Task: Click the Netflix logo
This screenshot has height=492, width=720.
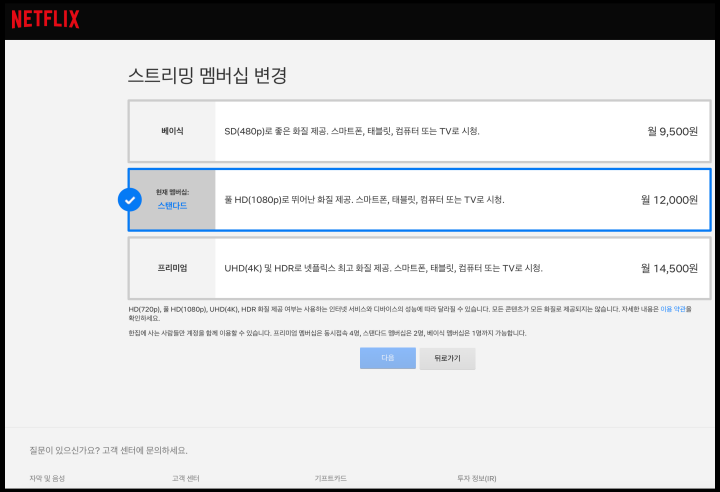Action: (45, 19)
